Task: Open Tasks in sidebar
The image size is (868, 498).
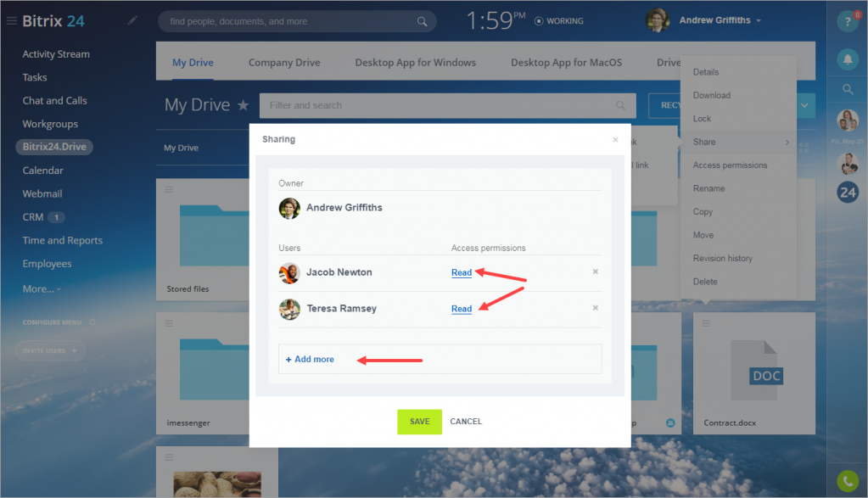Action: [x=34, y=77]
